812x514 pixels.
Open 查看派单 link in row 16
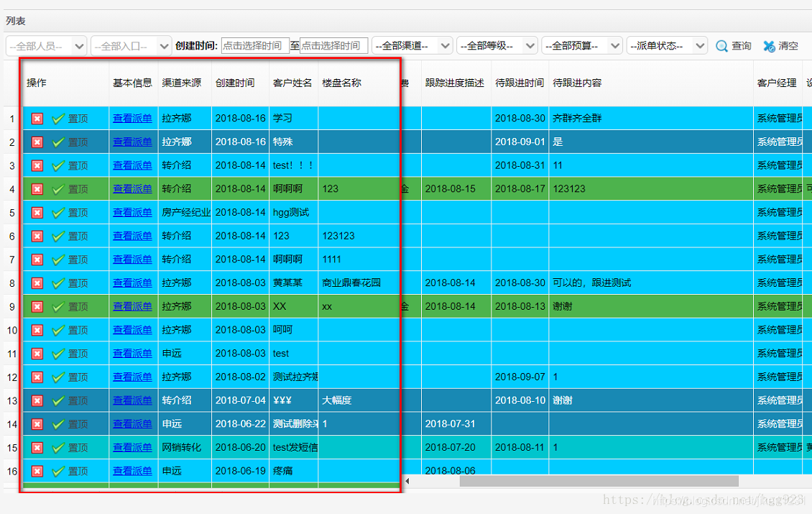coord(132,470)
